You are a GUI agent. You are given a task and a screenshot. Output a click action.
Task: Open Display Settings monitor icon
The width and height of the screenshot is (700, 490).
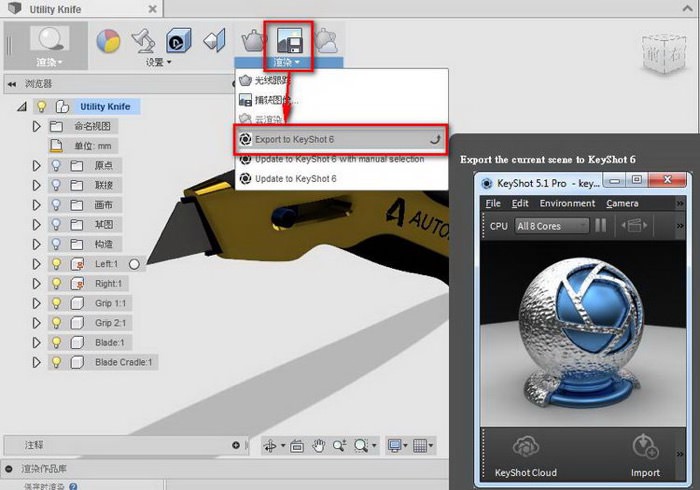click(x=397, y=445)
